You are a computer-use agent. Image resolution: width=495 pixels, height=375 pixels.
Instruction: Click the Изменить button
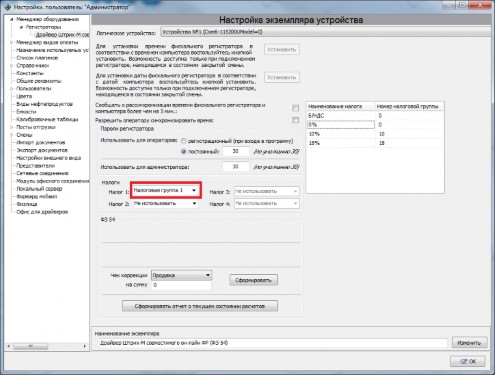469,343
